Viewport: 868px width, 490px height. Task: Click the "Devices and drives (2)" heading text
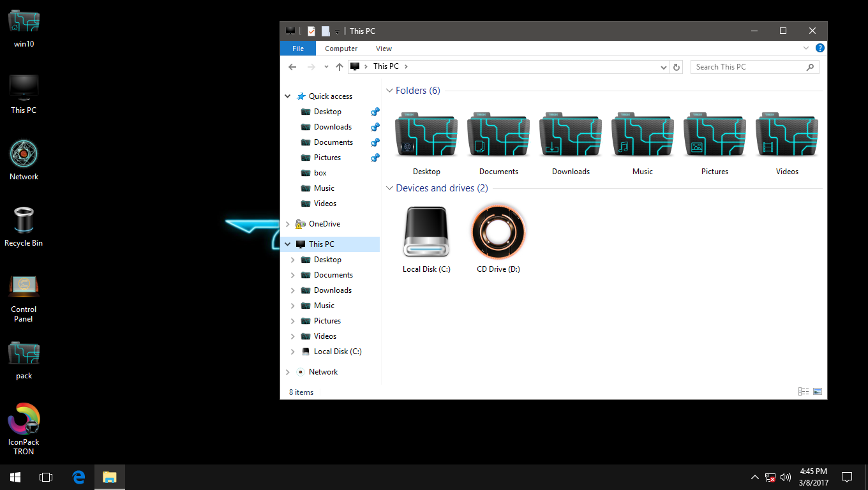pyautogui.click(x=442, y=188)
